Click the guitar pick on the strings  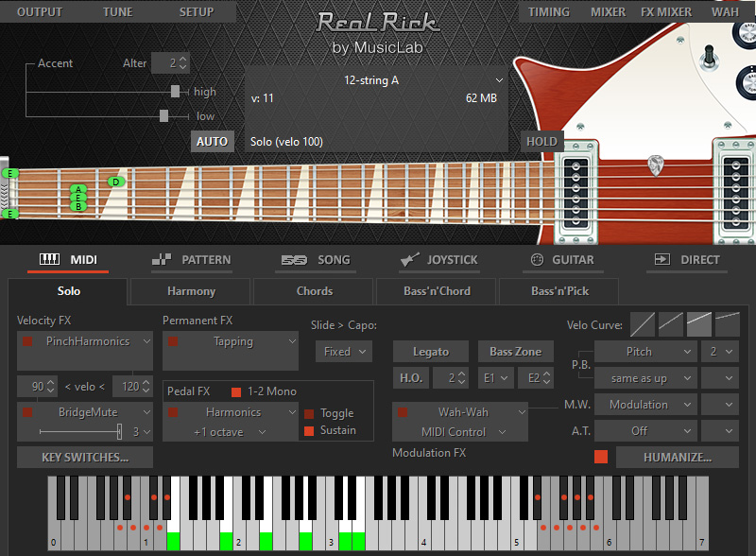click(x=655, y=165)
